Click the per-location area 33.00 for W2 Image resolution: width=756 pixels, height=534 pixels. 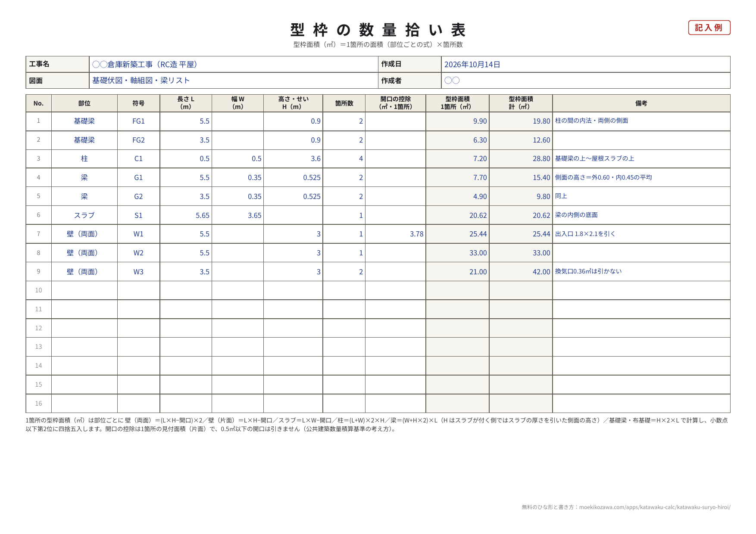[x=478, y=253]
